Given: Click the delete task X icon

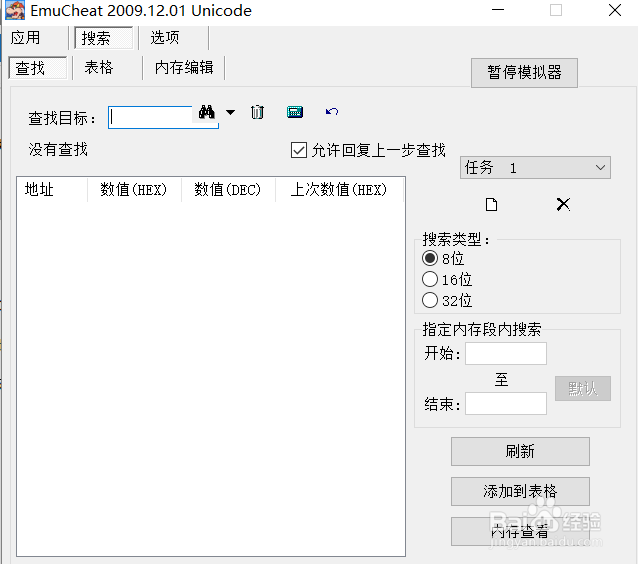Looking at the screenshot, I should (x=563, y=204).
